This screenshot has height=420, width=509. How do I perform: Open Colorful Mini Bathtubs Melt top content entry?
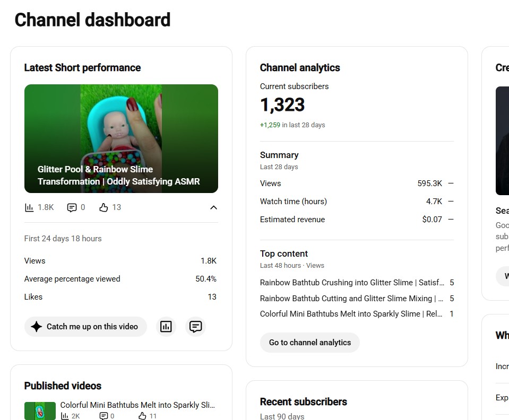point(357,314)
